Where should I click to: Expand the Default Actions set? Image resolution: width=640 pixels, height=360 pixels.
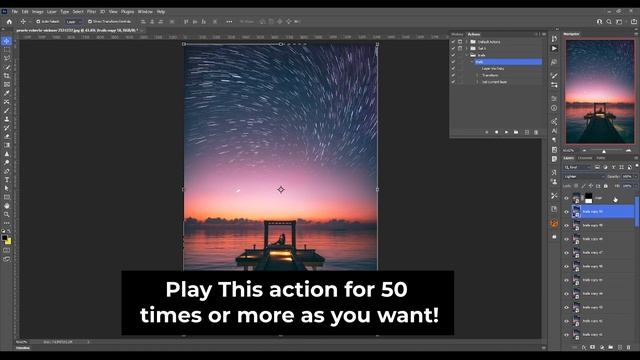pos(467,42)
